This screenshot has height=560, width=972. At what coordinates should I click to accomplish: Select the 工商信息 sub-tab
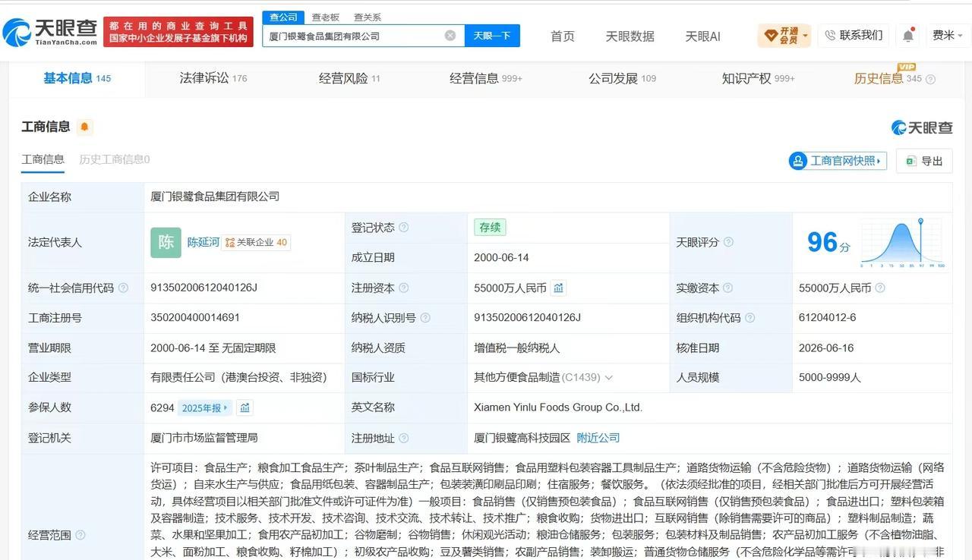[x=43, y=159]
